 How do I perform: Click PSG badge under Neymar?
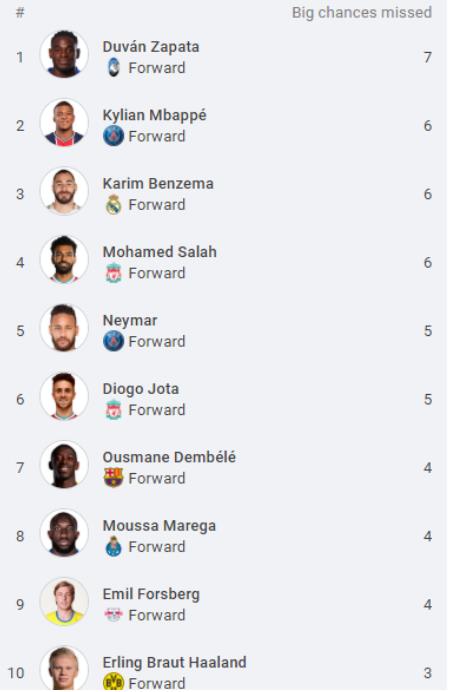(x=113, y=341)
